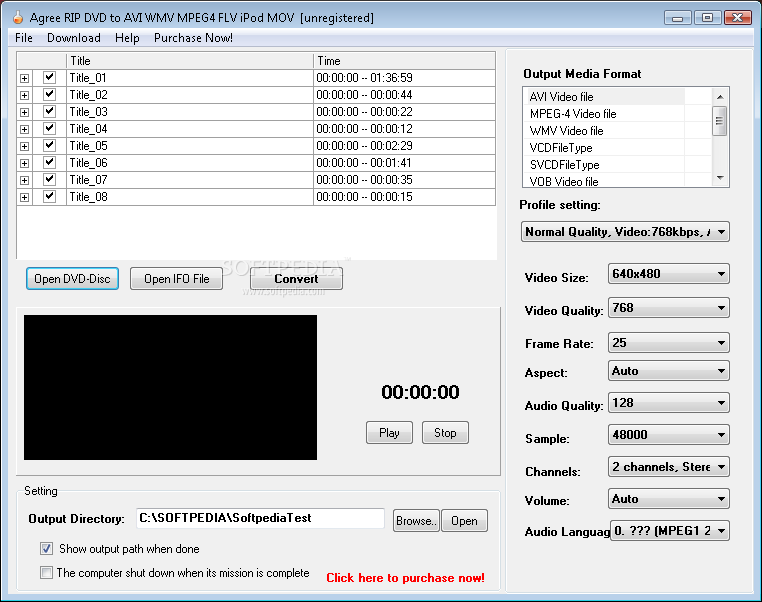
Task: Click the Open DVD-Disc button
Action: [x=72, y=278]
